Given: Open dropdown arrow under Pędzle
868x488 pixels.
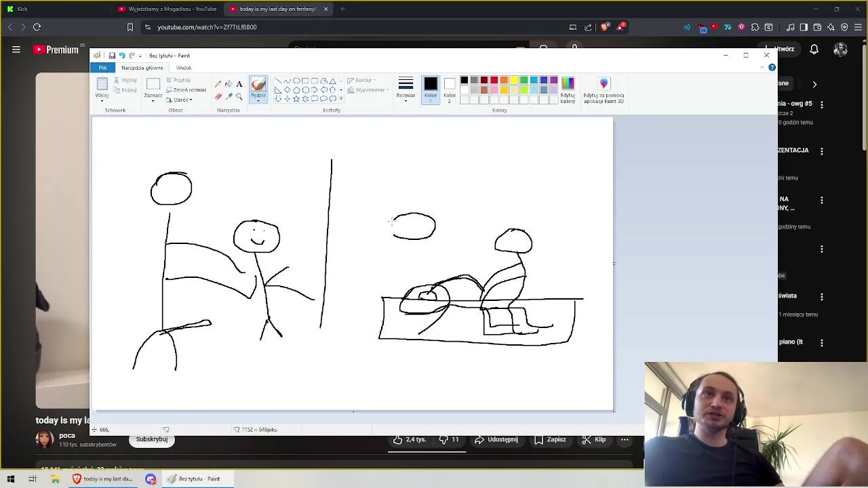Looking at the screenshot, I should tap(258, 100).
